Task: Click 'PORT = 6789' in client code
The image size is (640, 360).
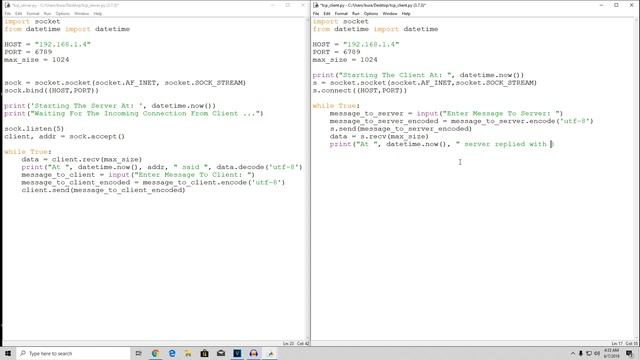Action: [x=336, y=52]
